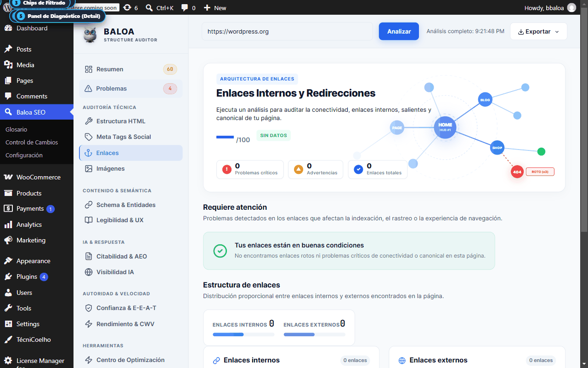Click the Settings sliders icon
Image resolution: width=588 pixels, height=368 pixels.
click(8, 324)
